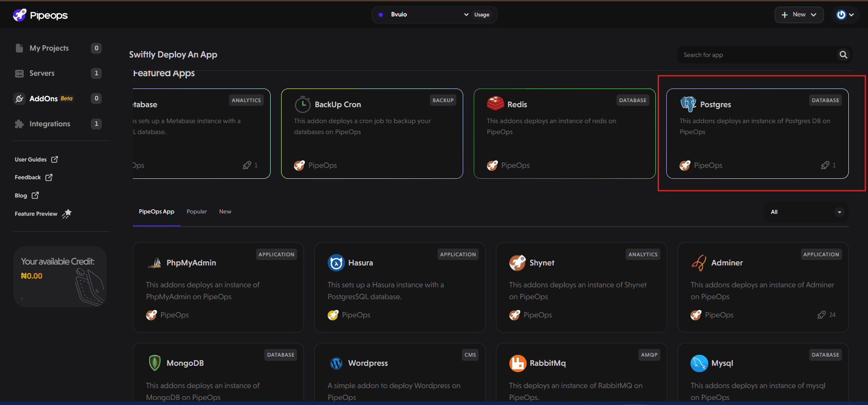
Task: Click the Hasura logo icon
Action: point(336,263)
